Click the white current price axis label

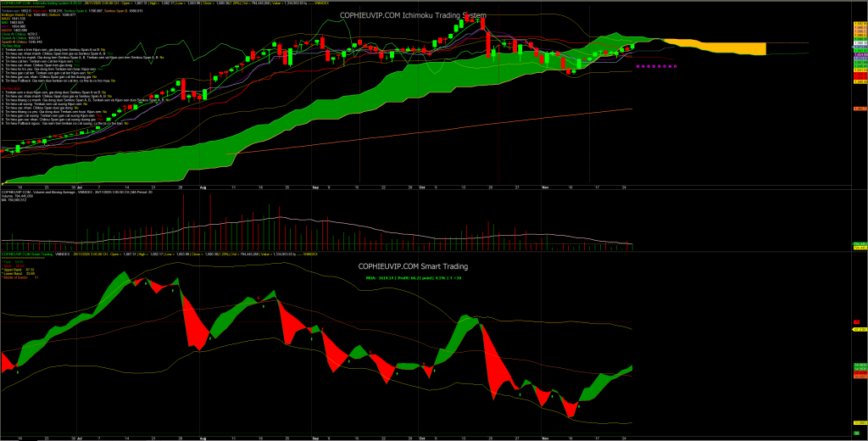pyautogui.click(x=858, y=42)
